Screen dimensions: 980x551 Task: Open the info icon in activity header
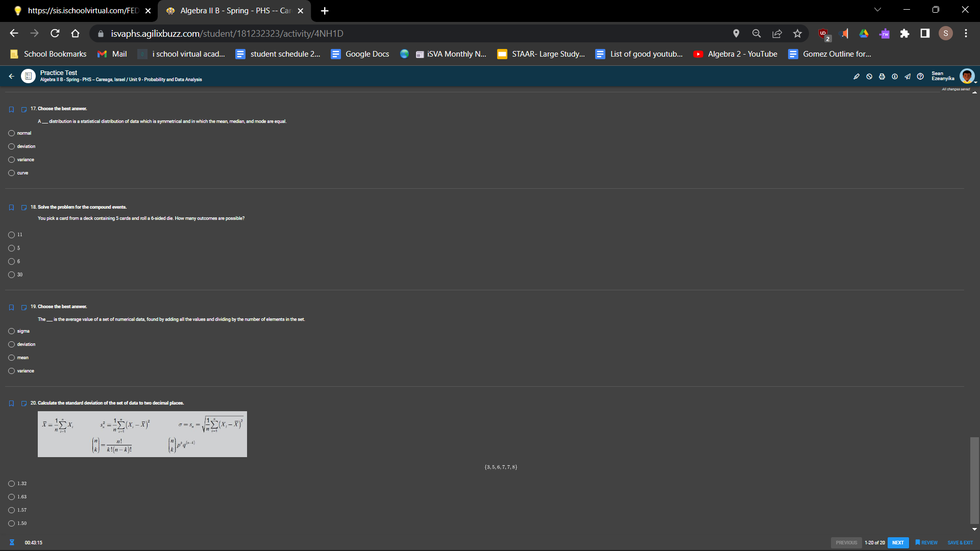click(895, 77)
